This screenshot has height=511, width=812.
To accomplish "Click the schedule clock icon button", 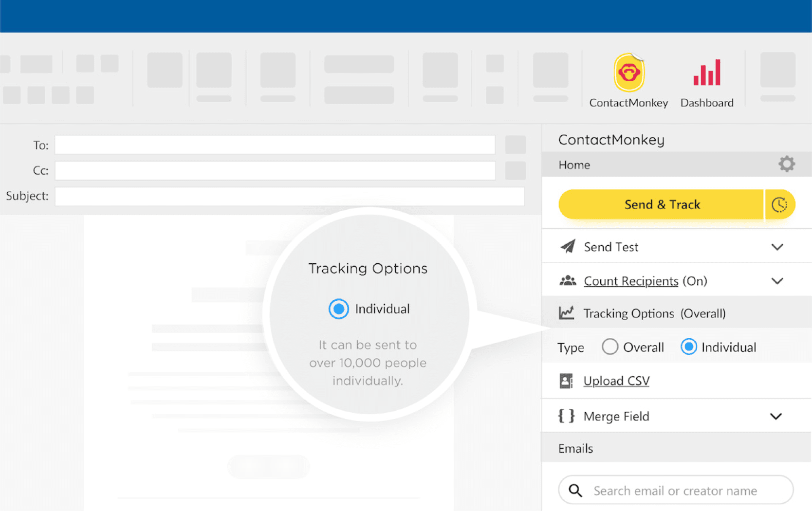I will 779,204.
